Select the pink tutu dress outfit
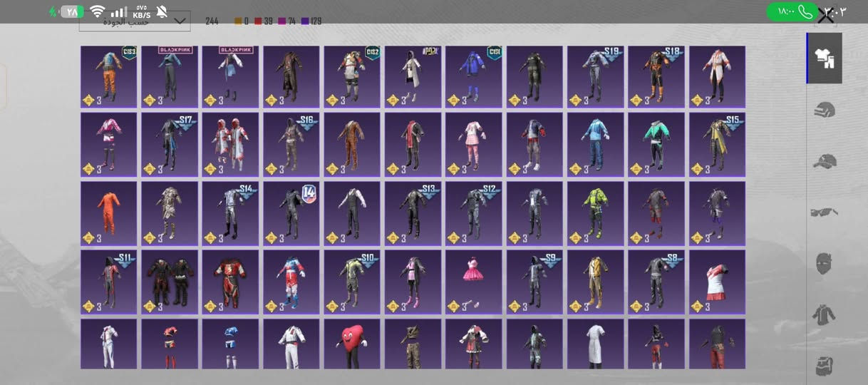Viewport: 868px width, 385px height. pyautogui.click(x=474, y=282)
